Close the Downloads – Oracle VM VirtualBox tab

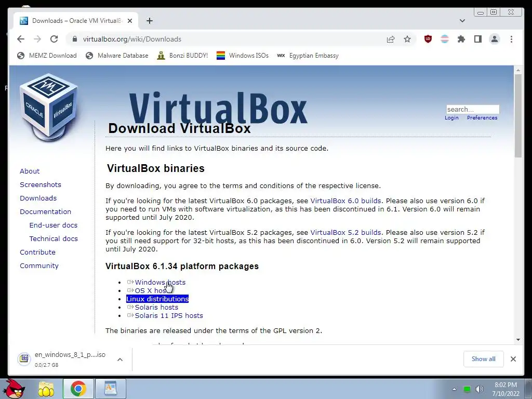129,21
